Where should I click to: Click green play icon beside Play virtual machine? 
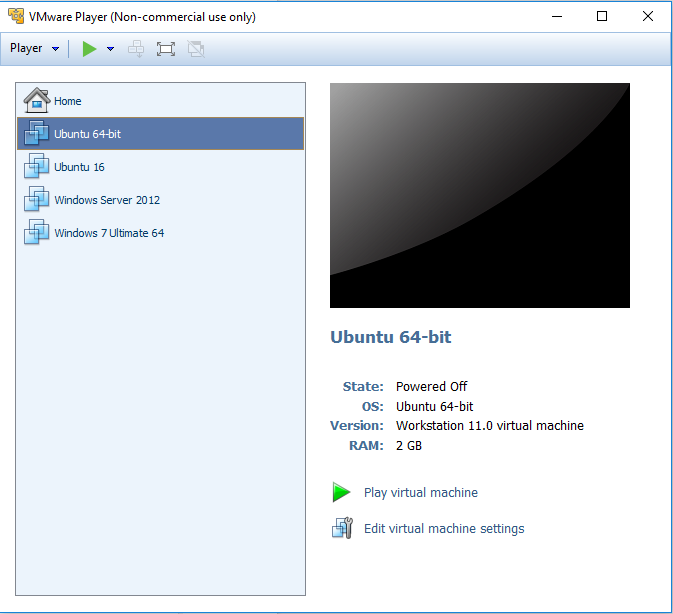tap(341, 492)
